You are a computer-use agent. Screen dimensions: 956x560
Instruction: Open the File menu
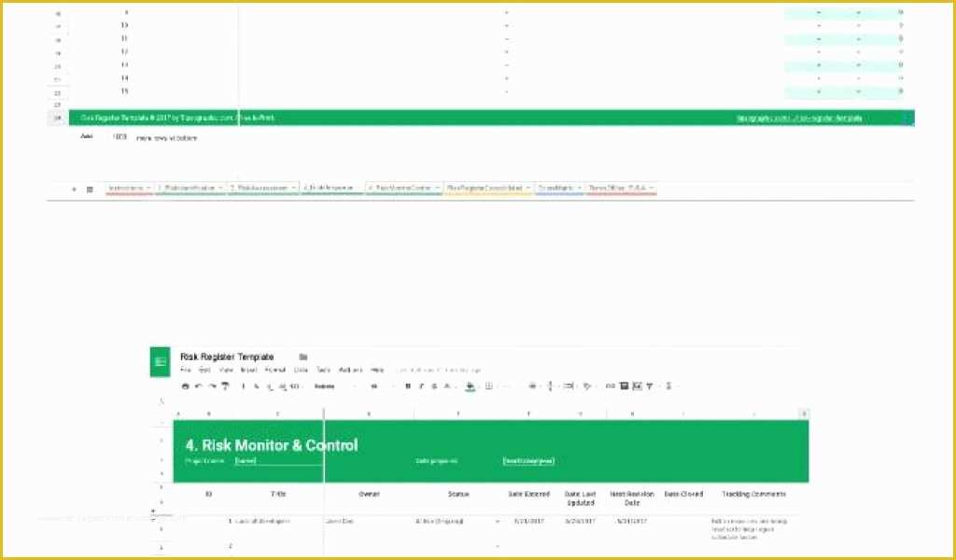[x=186, y=370]
